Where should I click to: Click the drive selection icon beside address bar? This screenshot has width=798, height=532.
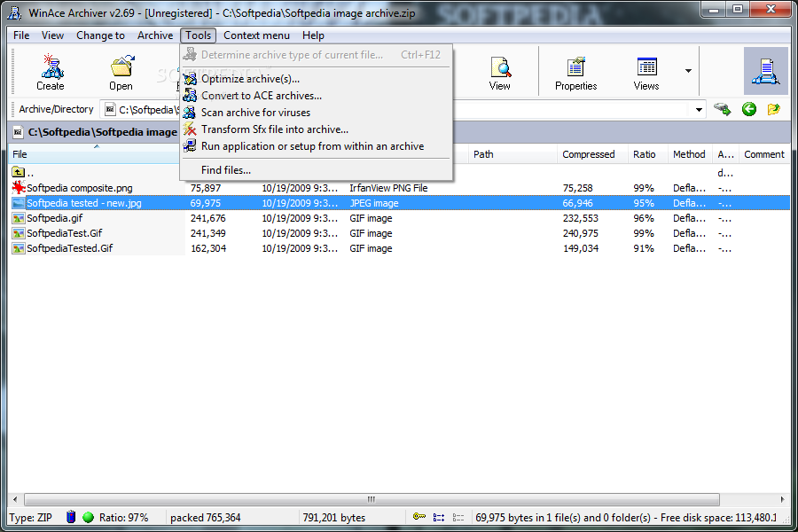click(x=722, y=109)
